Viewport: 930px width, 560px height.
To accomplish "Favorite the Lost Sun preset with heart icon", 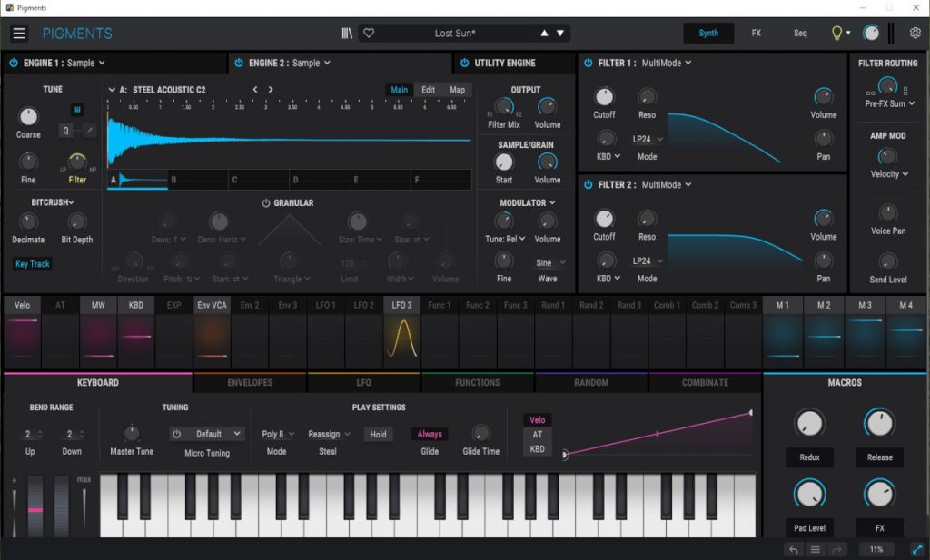I will point(369,34).
